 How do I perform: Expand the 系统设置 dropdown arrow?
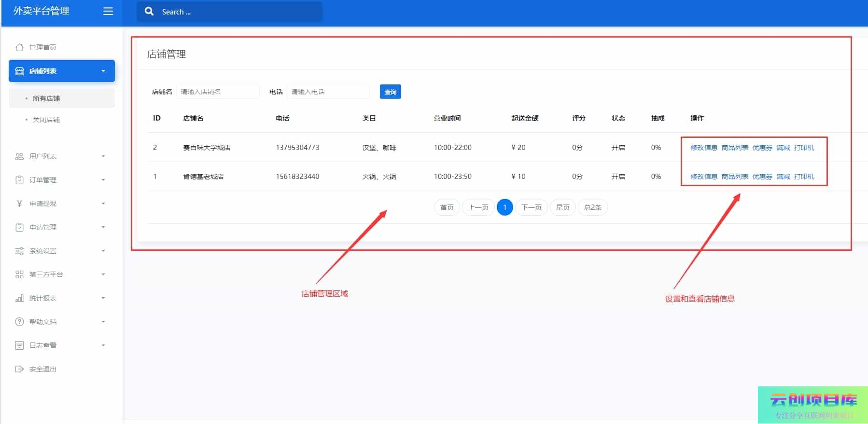(103, 251)
